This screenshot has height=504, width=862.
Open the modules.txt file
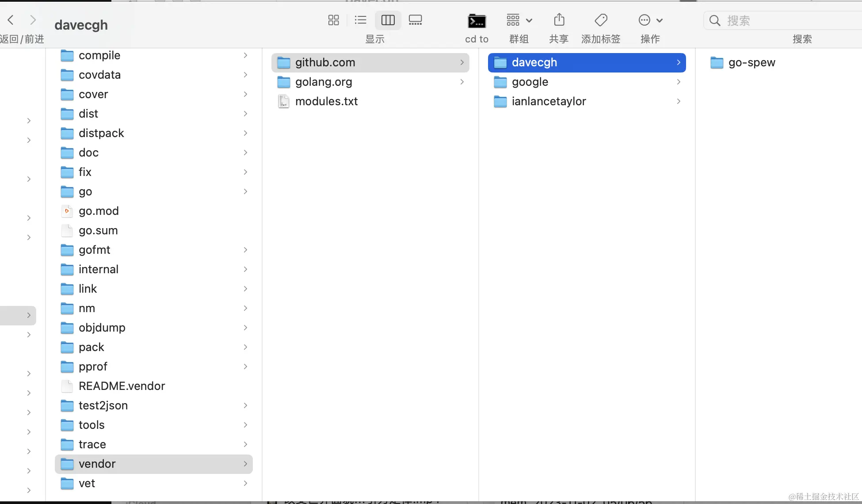tap(326, 102)
